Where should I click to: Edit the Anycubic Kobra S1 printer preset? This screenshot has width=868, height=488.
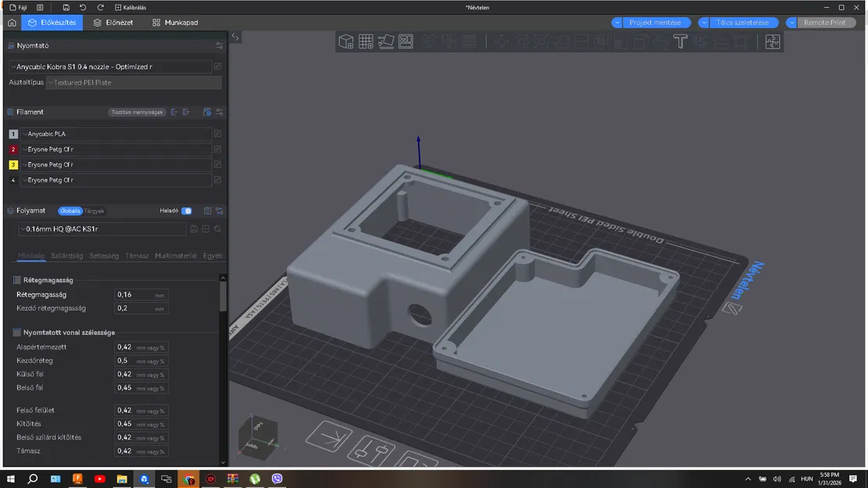[x=218, y=67]
